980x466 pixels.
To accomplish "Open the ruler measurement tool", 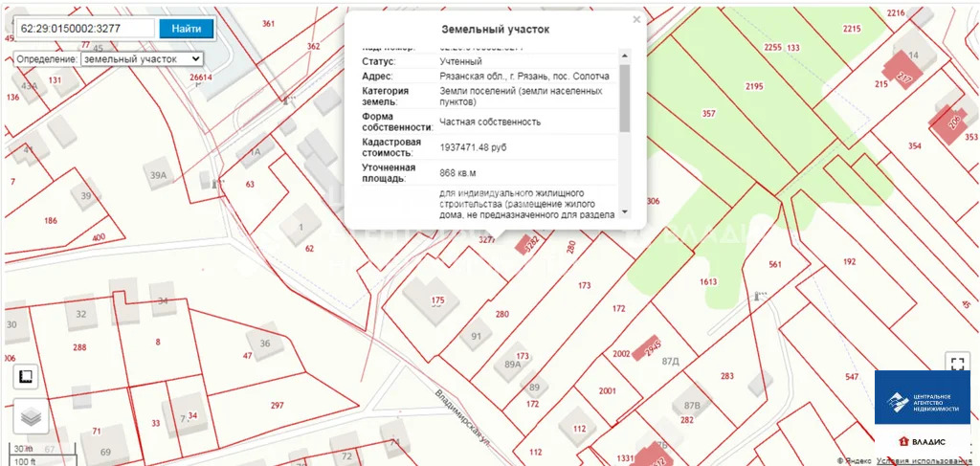I will (x=26, y=377).
